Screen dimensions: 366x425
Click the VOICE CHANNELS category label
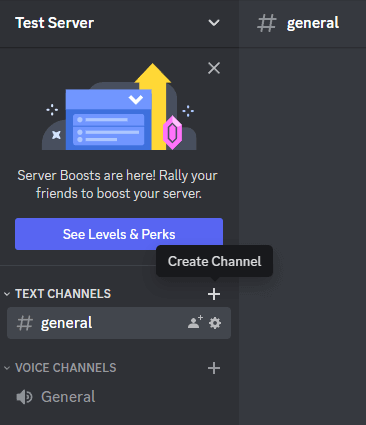(66, 368)
